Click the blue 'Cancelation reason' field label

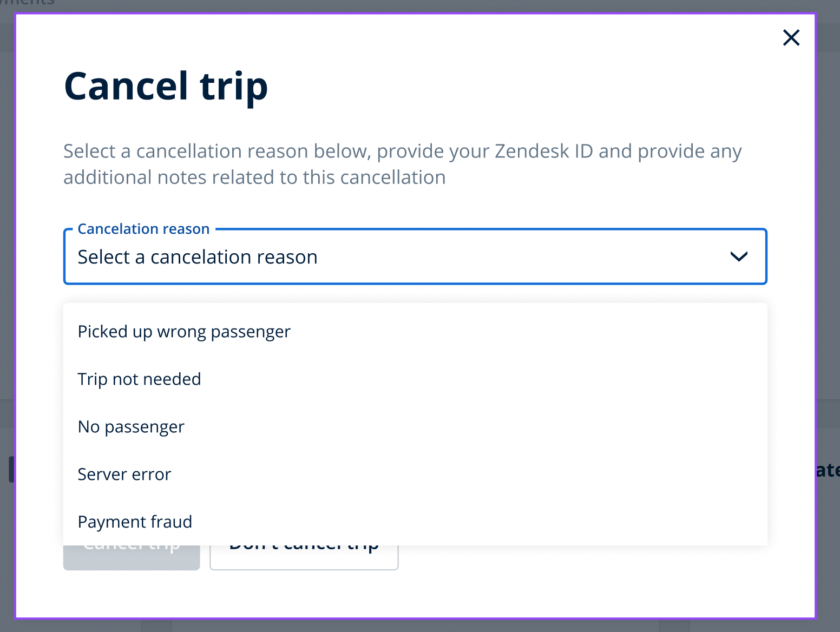[x=143, y=229]
